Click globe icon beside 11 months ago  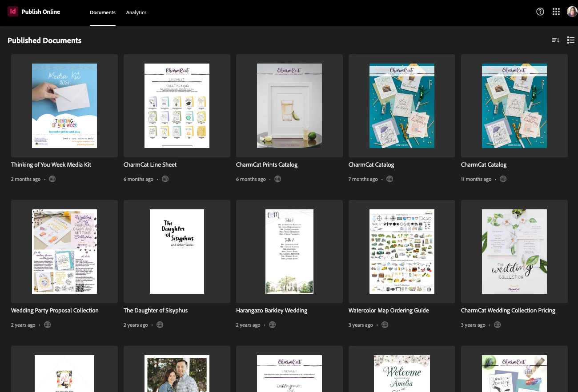(x=503, y=179)
